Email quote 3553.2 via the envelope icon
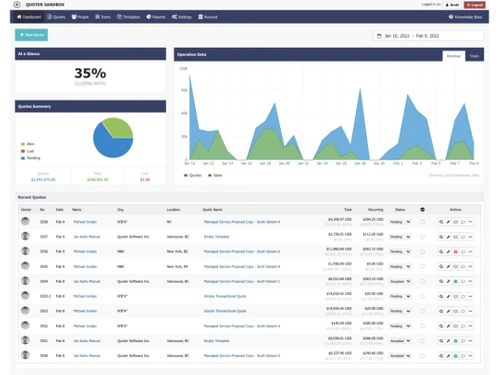Viewport: 500px width, 375px height. (456, 296)
